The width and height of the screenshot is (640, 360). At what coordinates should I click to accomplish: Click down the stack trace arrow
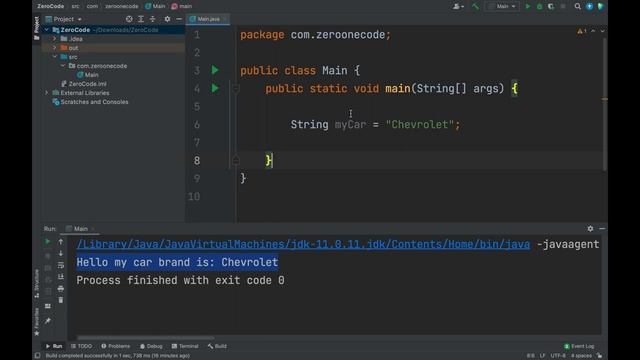click(61, 253)
